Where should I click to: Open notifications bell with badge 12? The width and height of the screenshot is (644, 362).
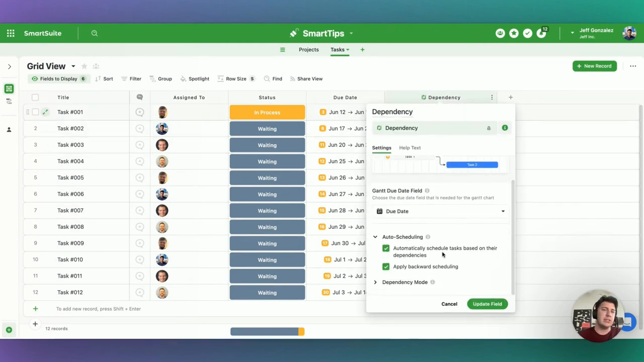(541, 33)
